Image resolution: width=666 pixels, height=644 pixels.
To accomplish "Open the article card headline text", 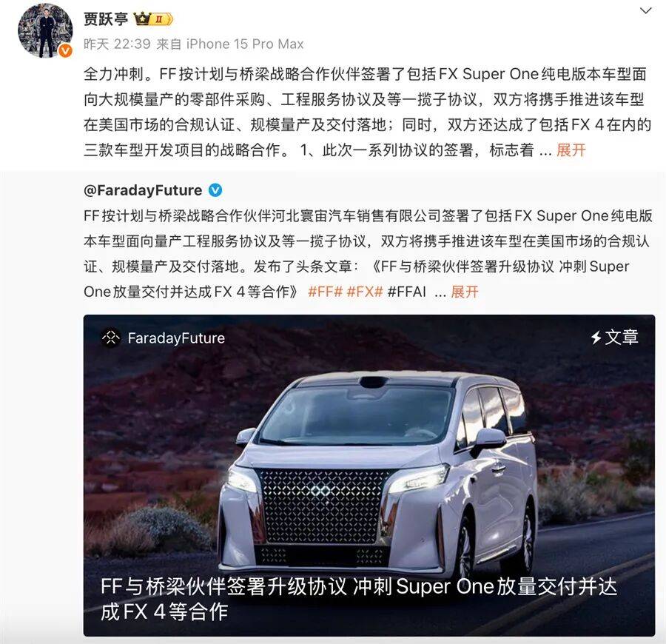I will click(358, 600).
